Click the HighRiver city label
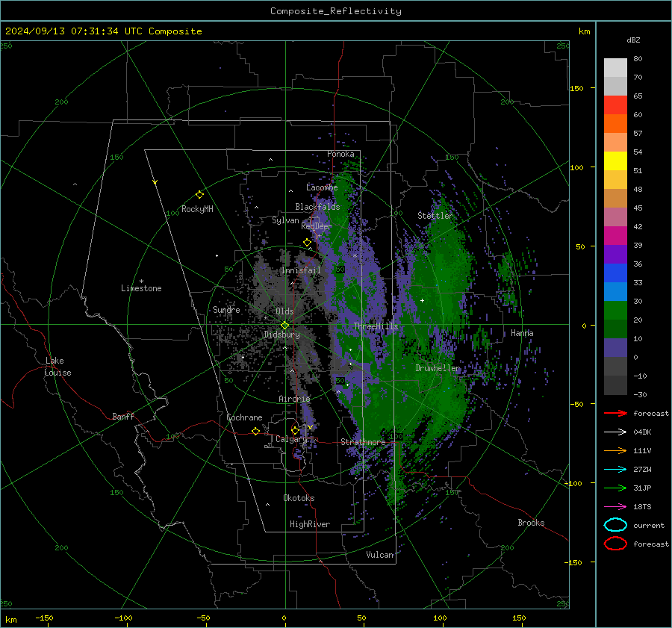 coord(310,524)
